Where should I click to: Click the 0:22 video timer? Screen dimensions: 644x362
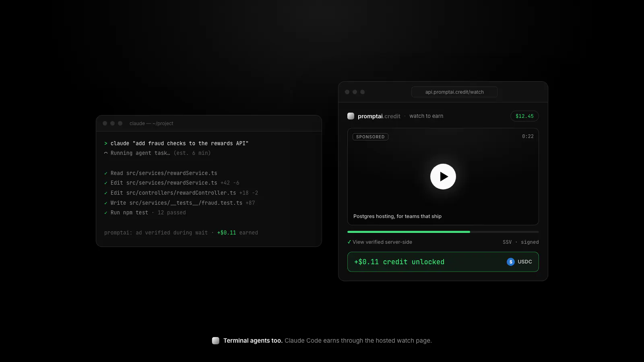(x=528, y=136)
